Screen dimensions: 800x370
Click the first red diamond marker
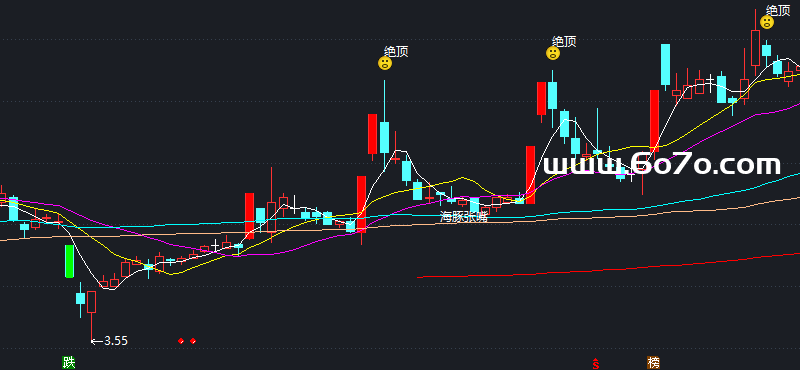tap(181, 340)
